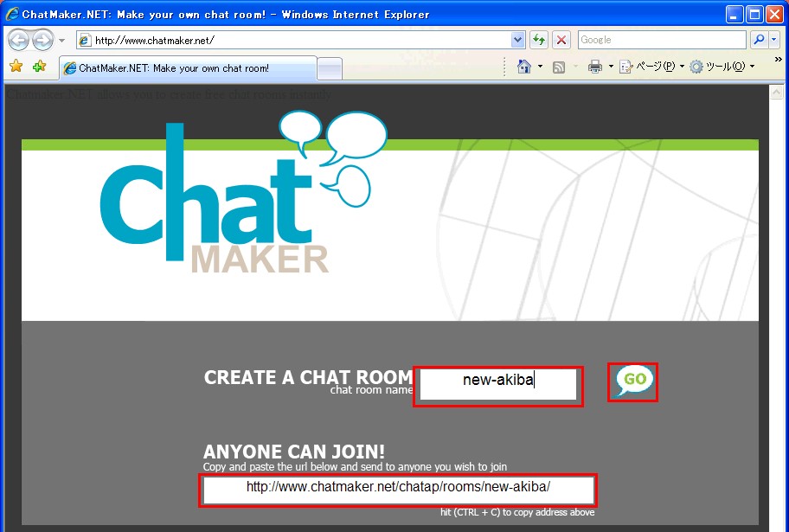Click 'hit (CTRL + C) to copy address above' text
Screen dimensions: 789x532
(517, 512)
